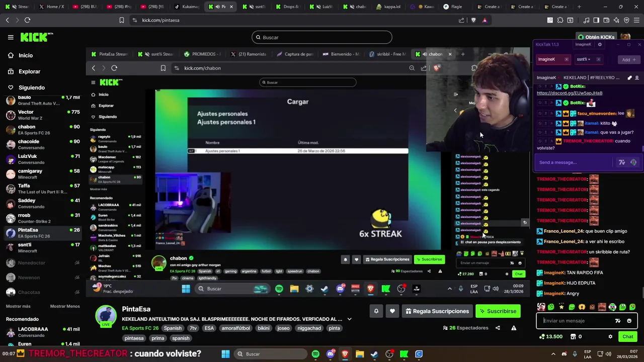
Task: Switch to the Flagle browser tab
Action: [x=455, y=7]
